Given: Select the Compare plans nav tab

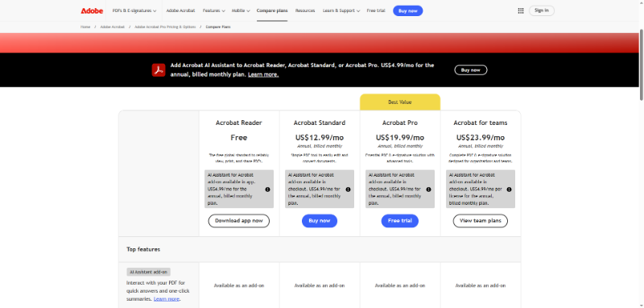Looking at the screenshot, I should point(272,10).
